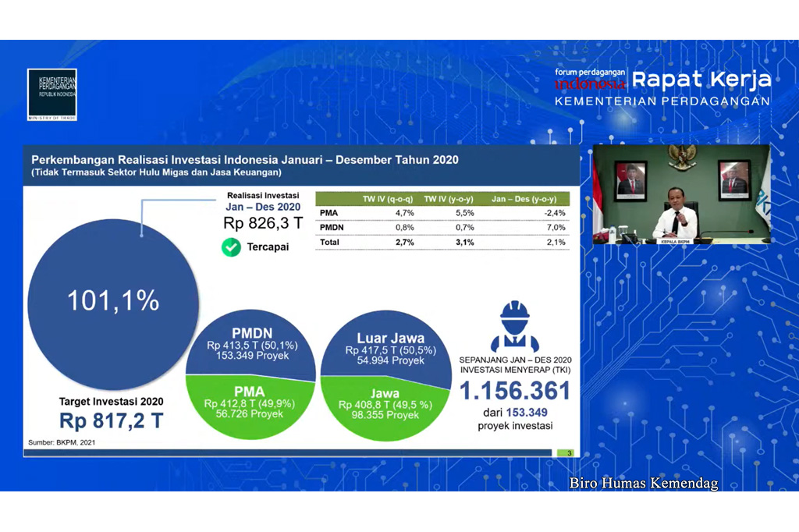The image size is (799, 532).
Task: Click the PMDN value 0,8%
Action: pos(405,228)
